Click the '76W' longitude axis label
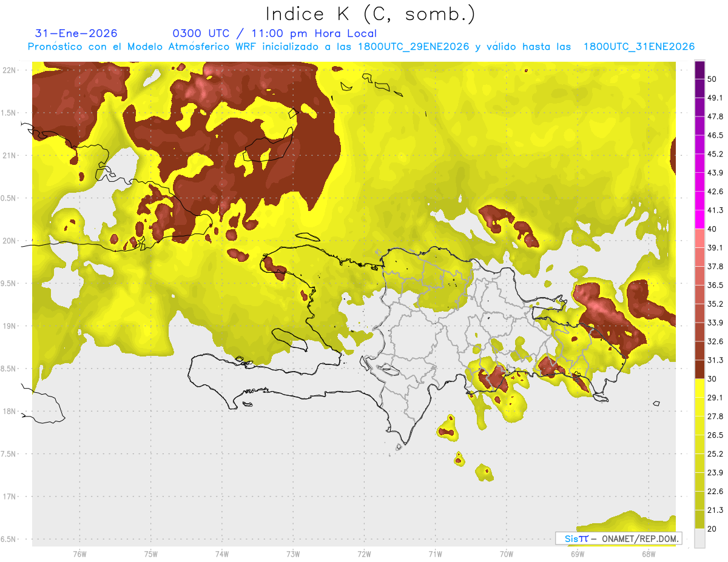This screenshot has height=562, width=728. coord(79,554)
